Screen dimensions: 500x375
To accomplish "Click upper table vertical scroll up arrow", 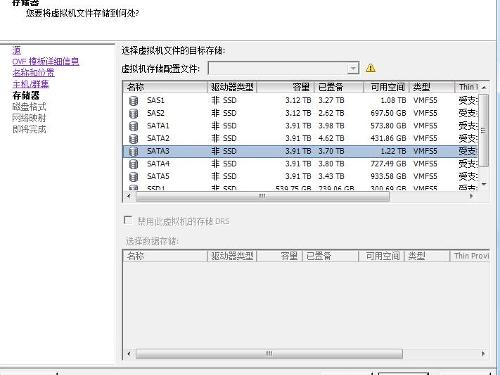I will 484,87.
